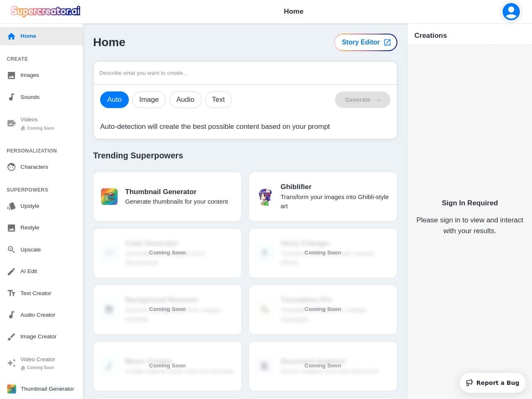The height and width of the screenshot is (399, 532).
Task: Open the Ghiblifier superpower card
Action: click(323, 197)
